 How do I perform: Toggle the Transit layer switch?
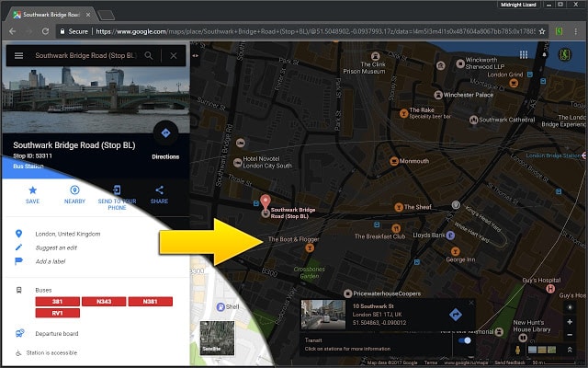tap(465, 340)
